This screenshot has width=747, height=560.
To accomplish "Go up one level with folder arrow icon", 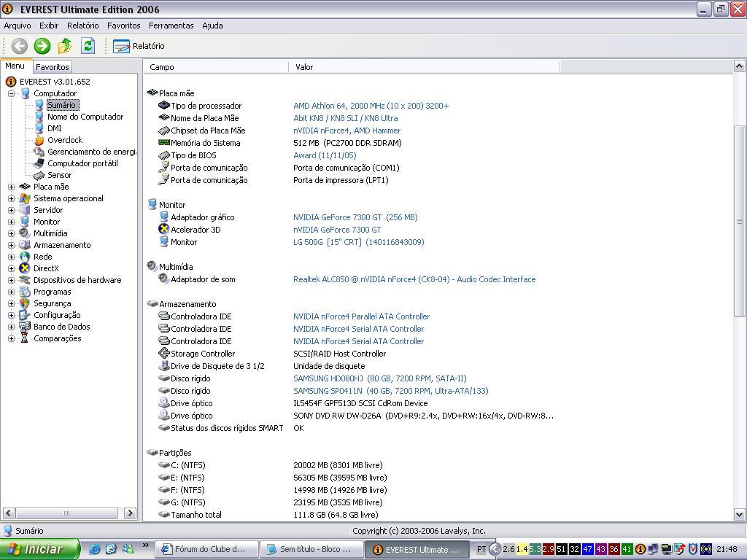I will coord(65,46).
